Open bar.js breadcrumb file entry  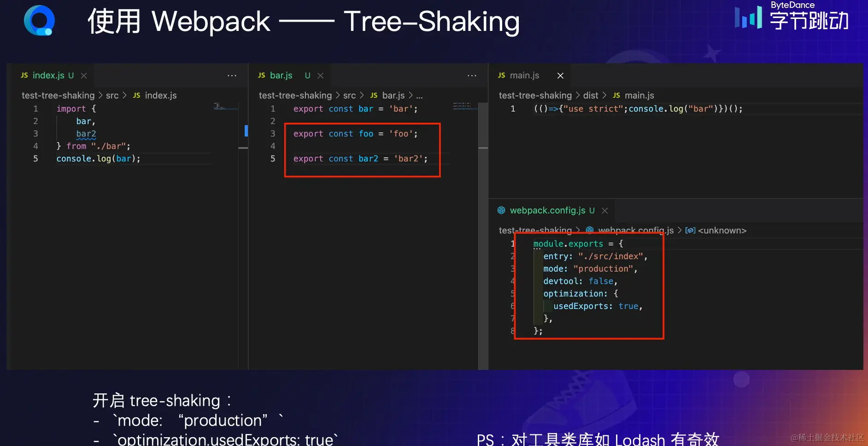(x=393, y=95)
